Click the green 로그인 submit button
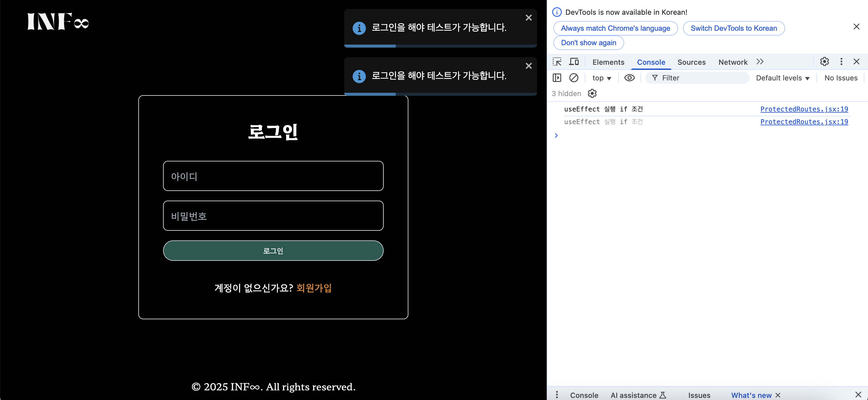This screenshot has height=400, width=868. coord(273,251)
